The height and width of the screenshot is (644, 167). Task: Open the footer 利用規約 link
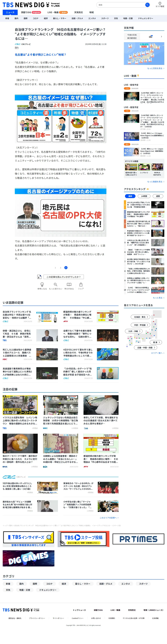[112, 618]
